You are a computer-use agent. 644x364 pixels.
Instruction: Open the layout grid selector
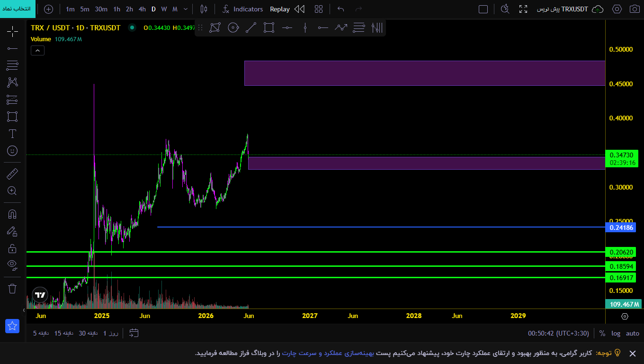(319, 9)
